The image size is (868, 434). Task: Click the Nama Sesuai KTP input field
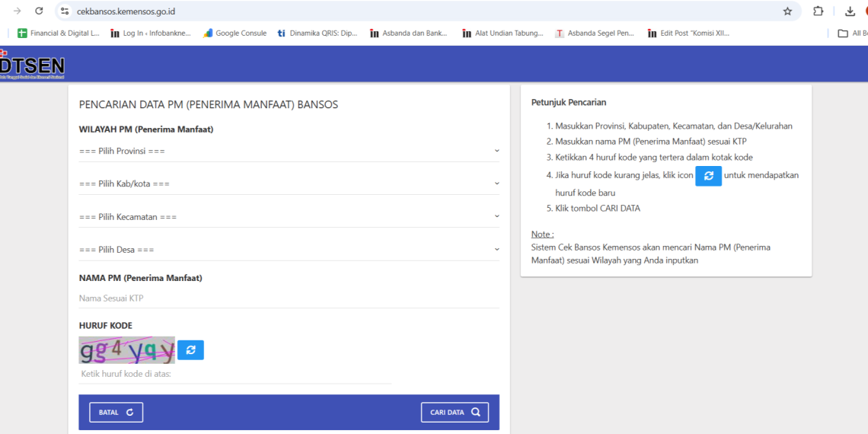[x=289, y=298]
